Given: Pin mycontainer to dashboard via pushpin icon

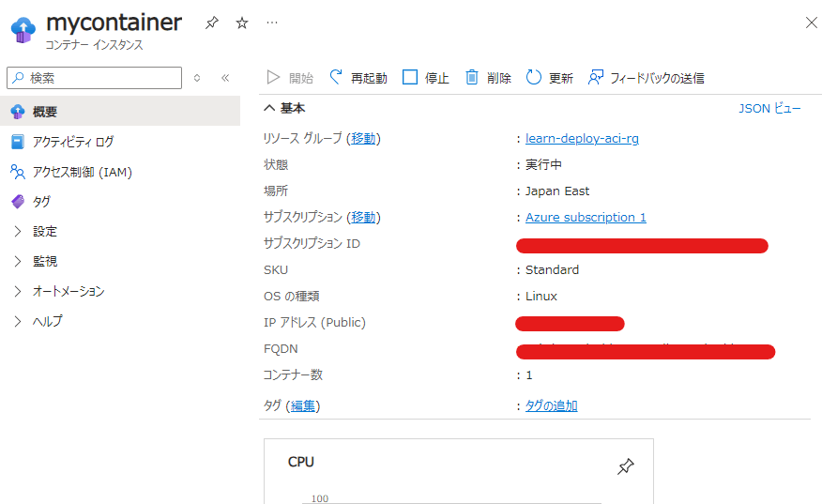Looking at the screenshot, I should pyautogui.click(x=212, y=23).
